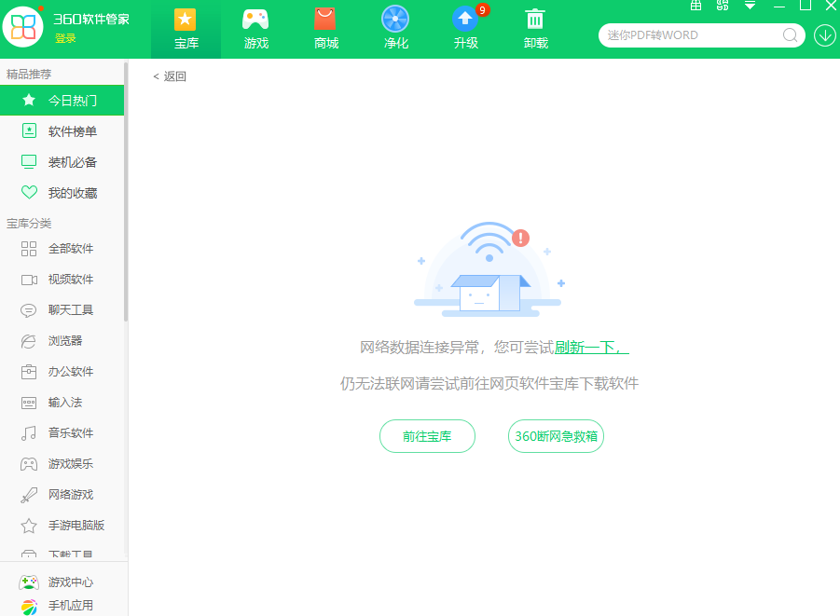Screen dimensions: 840x616
Task: Open the 卸载 (uninstall) icon
Action: click(535, 28)
